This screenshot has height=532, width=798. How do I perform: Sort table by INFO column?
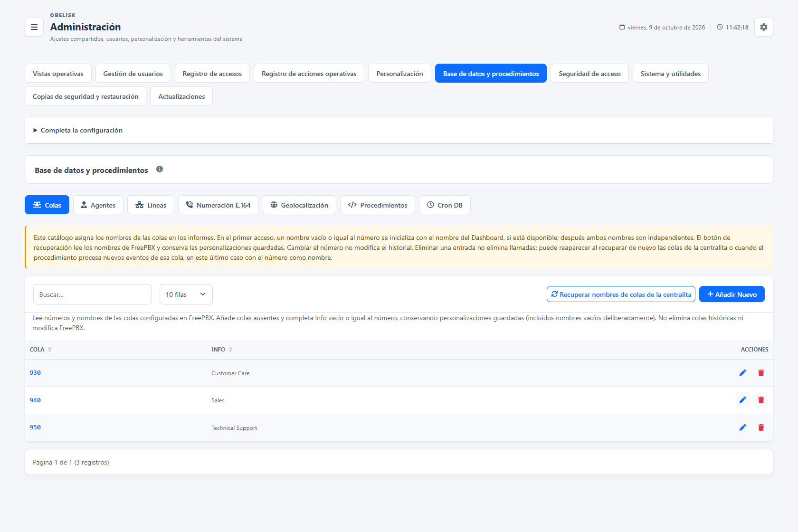(x=222, y=350)
